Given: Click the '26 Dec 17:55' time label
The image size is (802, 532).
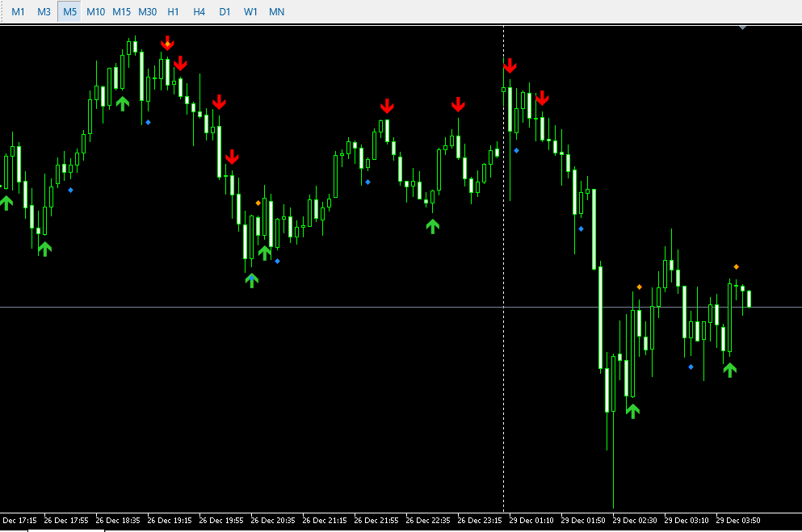Looking at the screenshot, I should coord(66,520).
